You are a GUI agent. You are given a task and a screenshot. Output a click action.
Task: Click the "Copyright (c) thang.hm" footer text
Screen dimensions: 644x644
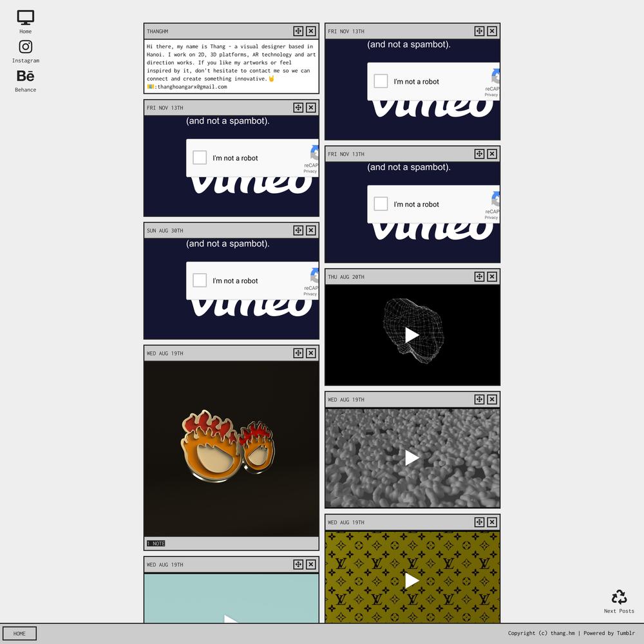pyautogui.click(x=542, y=633)
